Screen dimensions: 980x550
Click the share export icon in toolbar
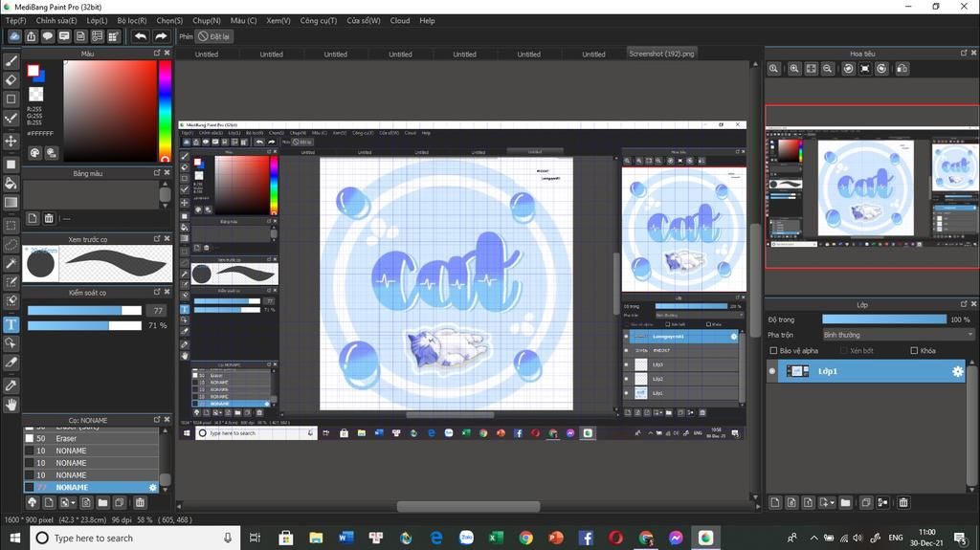[x=32, y=36]
